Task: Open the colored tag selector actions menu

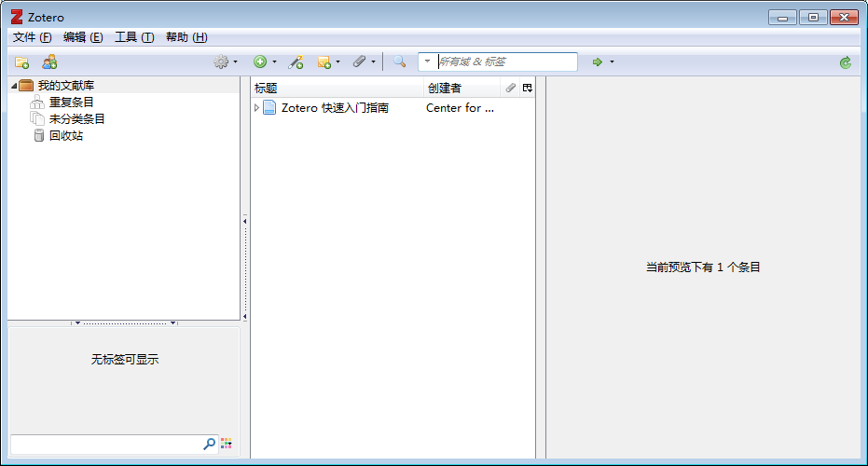Action: (227, 444)
